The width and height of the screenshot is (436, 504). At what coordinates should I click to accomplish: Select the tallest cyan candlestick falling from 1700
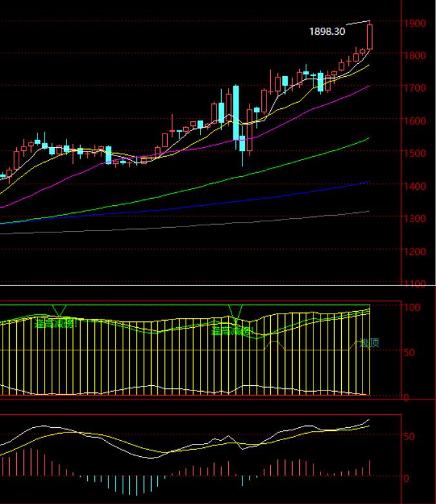[x=236, y=112]
